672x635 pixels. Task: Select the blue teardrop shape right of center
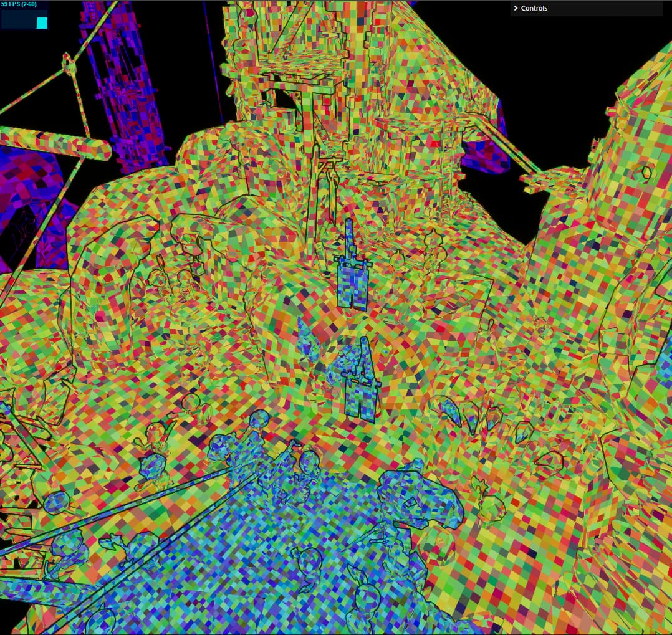(x=450, y=412)
